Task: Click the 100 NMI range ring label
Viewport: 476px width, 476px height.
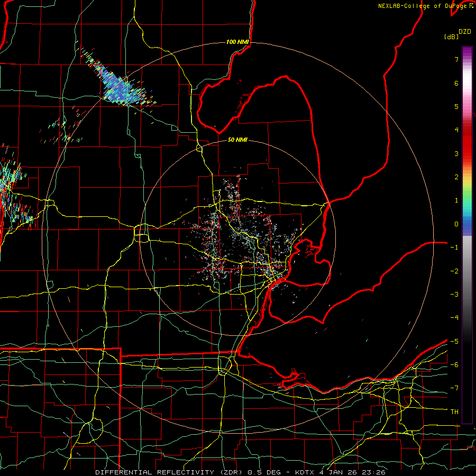Action: pyautogui.click(x=237, y=42)
